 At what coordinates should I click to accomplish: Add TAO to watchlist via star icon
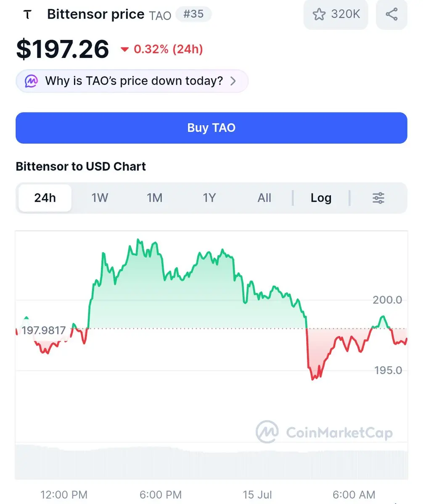pyautogui.click(x=319, y=14)
